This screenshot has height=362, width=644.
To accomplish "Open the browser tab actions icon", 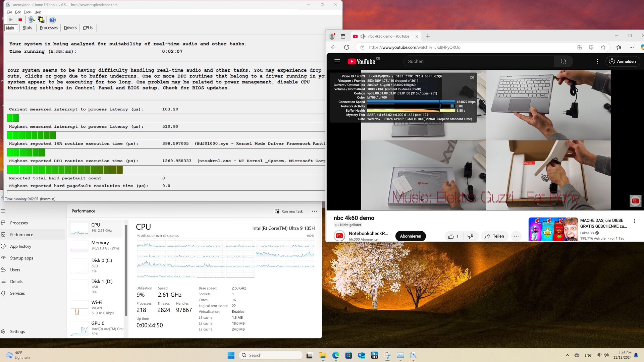I will [x=343, y=36].
